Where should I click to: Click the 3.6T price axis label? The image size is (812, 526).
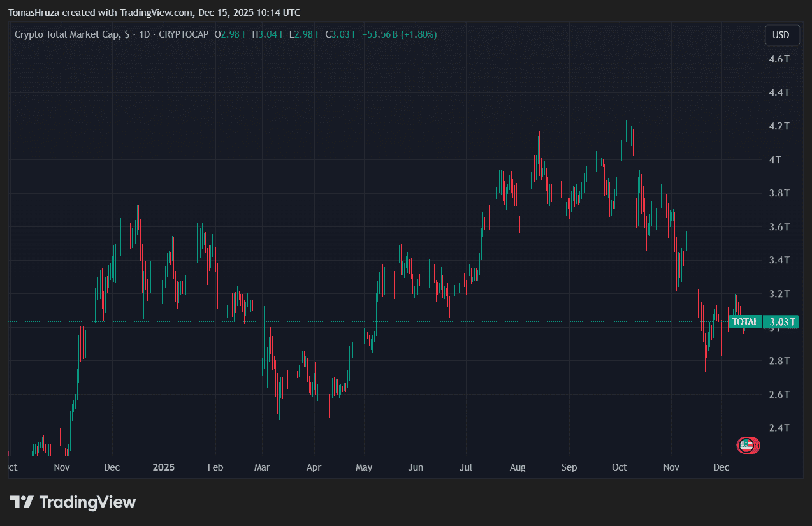point(779,227)
